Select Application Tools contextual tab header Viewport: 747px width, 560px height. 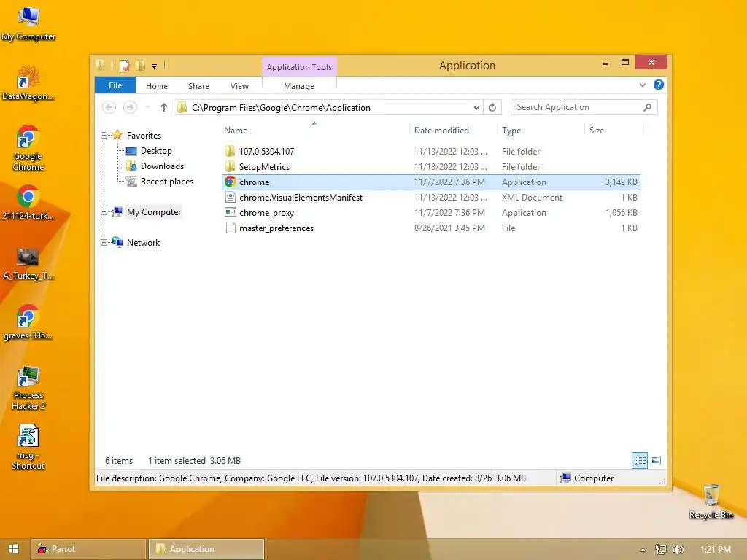(x=299, y=67)
